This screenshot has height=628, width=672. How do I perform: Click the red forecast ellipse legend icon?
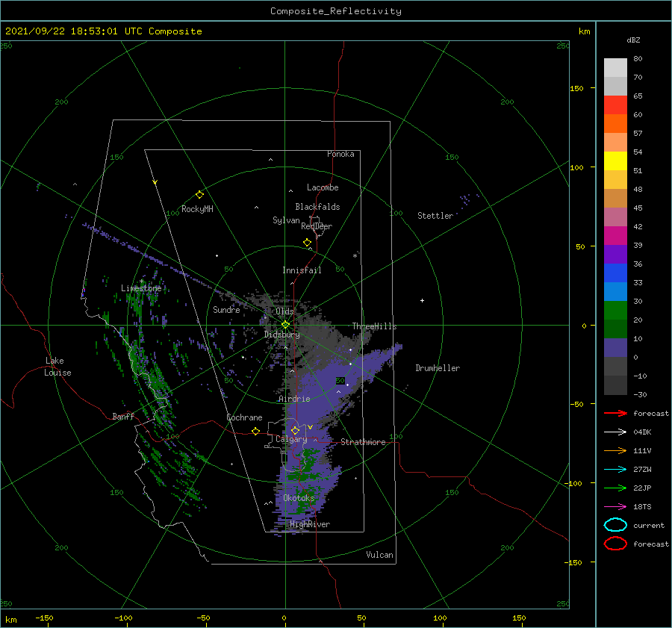pos(615,544)
